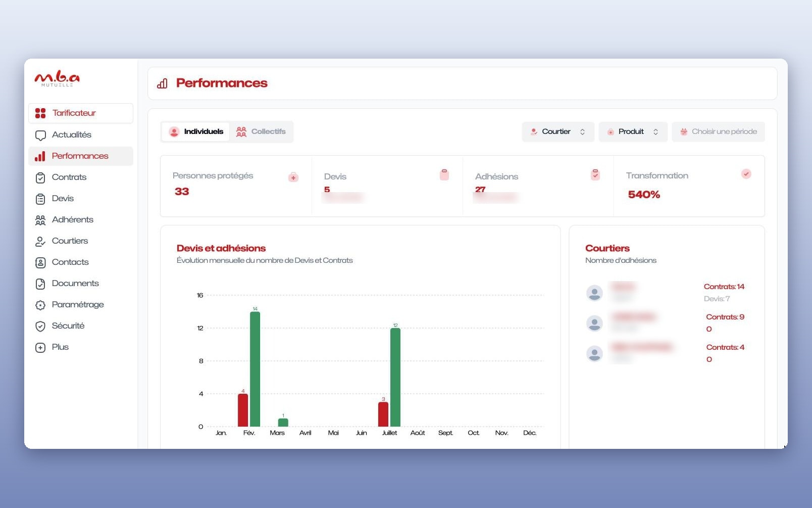Screen dimensions: 812x508
Task: Click the 'Devis et adhésions' chart title
Action: pyautogui.click(x=221, y=248)
